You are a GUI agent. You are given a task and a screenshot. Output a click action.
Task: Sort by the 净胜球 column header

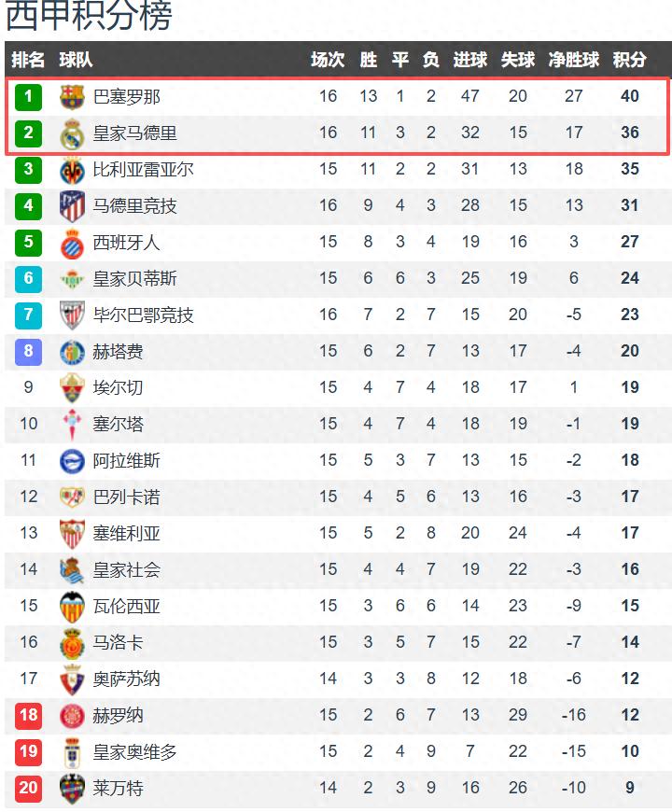pyautogui.click(x=573, y=60)
